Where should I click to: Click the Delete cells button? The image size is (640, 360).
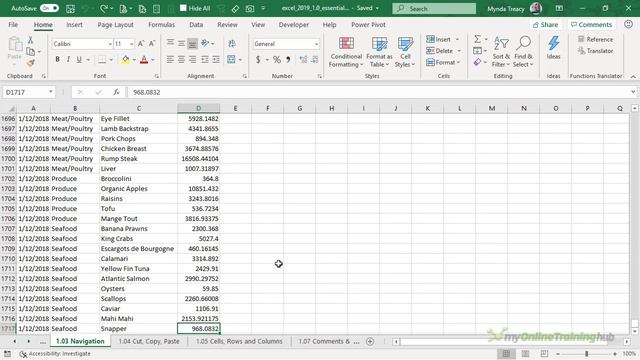[440, 51]
